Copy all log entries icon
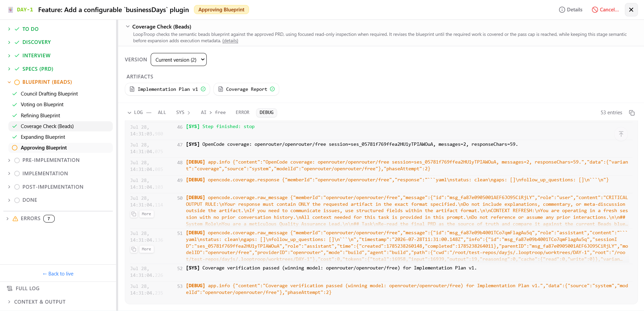 [x=632, y=113]
